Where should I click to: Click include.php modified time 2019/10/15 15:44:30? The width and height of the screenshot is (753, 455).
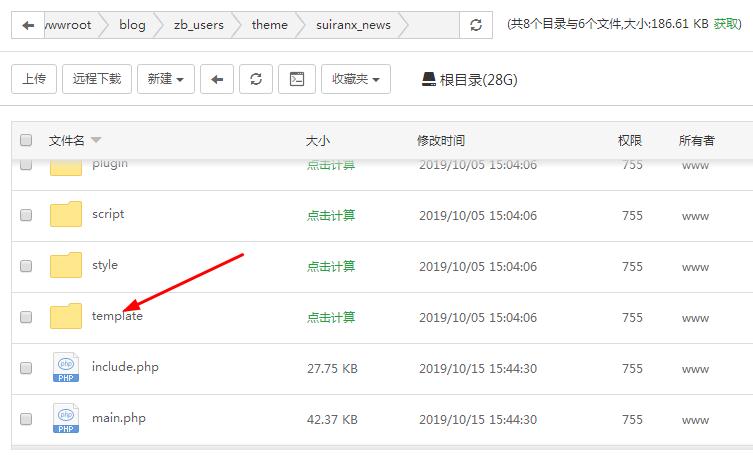[x=478, y=369]
